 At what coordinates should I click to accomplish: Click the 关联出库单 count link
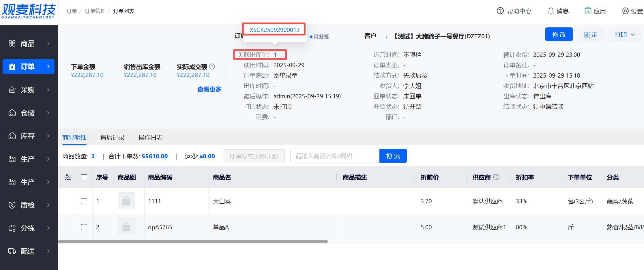point(275,55)
